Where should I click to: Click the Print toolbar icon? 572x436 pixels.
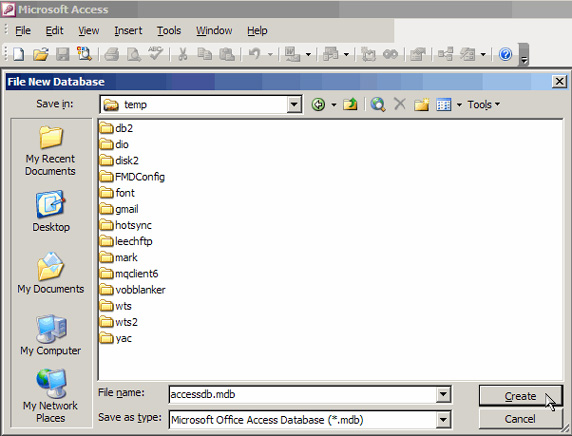pyautogui.click(x=112, y=54)
